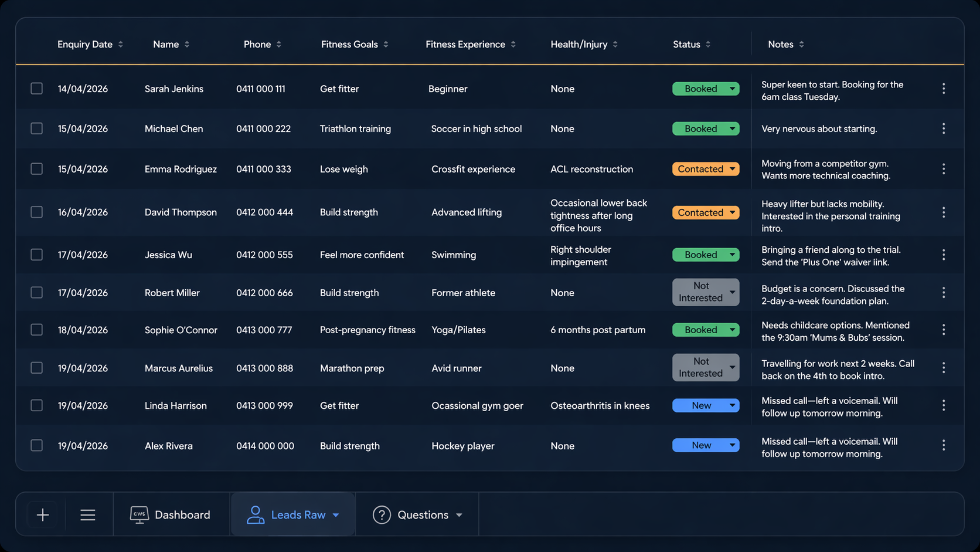Sort by Fitness Goals arrows
980x552 pixels.
(x=386, y=45)
